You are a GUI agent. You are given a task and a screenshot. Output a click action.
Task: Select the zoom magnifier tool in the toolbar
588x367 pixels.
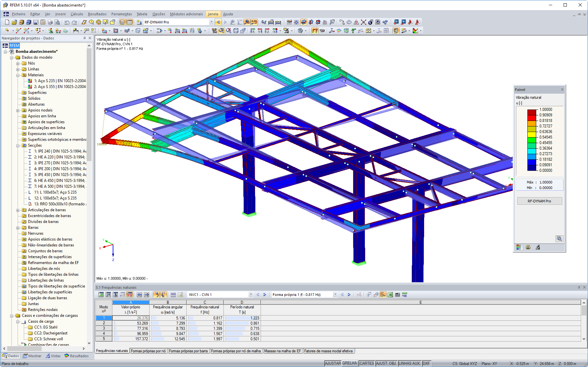222,31
